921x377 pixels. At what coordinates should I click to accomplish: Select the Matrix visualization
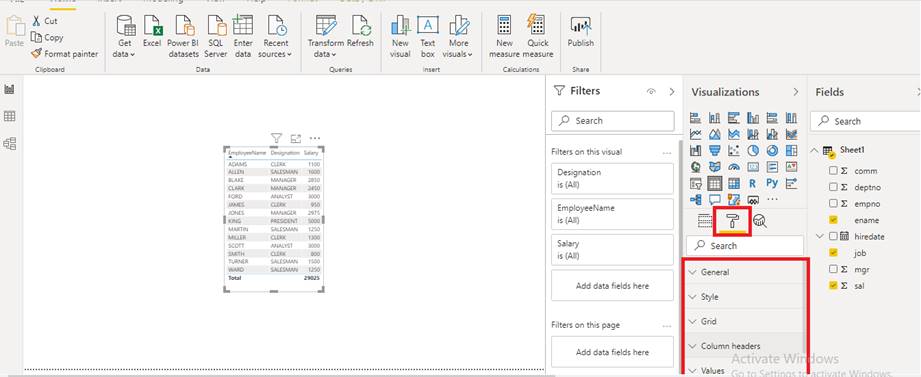pos(734,183)
